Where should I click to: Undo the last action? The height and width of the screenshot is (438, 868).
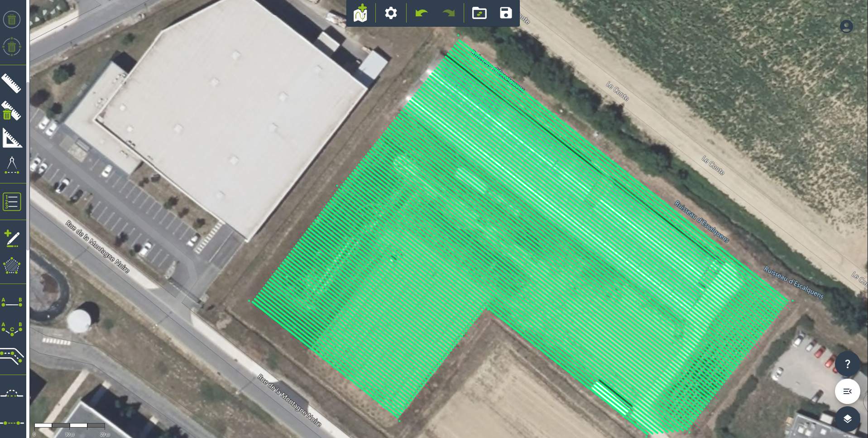click(421, 13)
